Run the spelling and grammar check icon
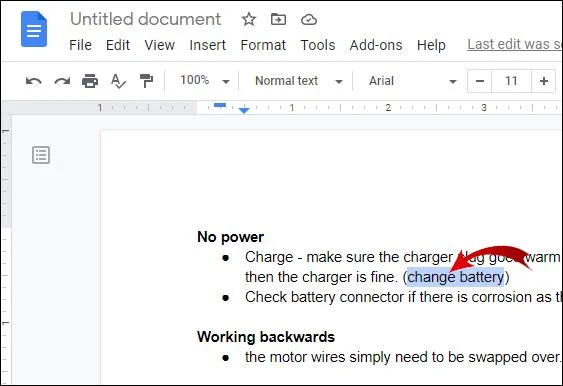 [118, 81]
